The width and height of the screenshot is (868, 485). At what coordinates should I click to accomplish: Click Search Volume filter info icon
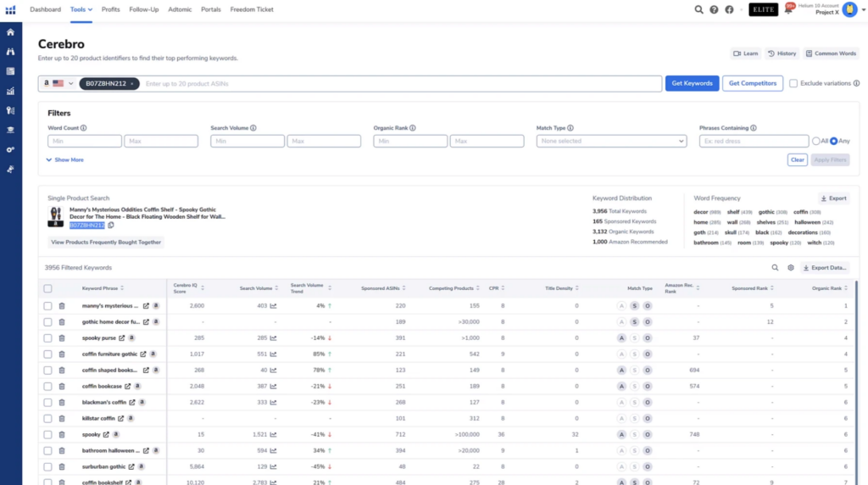253,128
